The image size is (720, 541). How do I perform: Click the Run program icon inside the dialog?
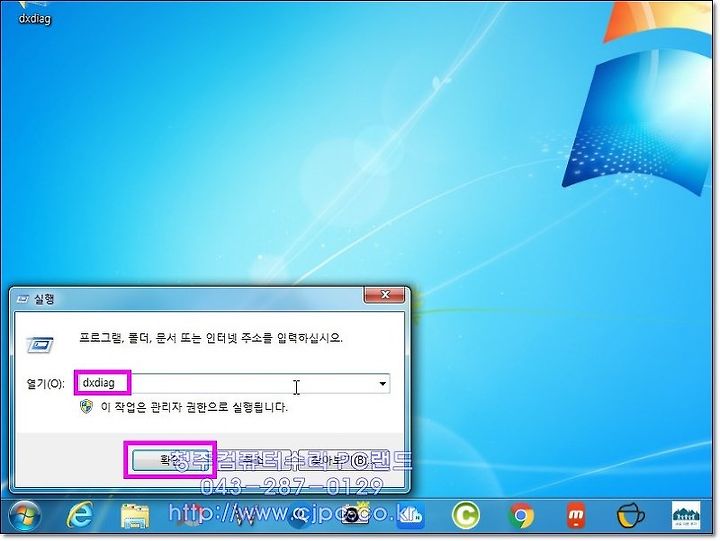click(x=40, y=345)
